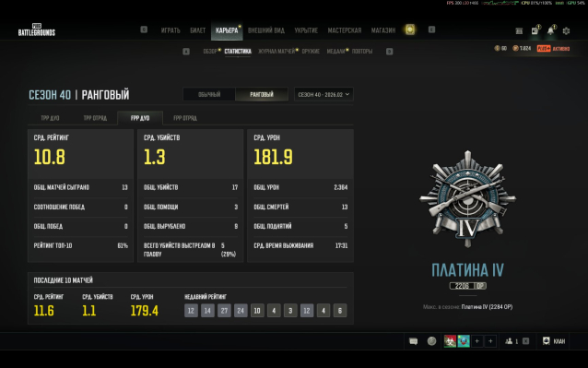588x368 pixels.
Task: Go to next career sub-tab arrow
Action: click(390, 52)
